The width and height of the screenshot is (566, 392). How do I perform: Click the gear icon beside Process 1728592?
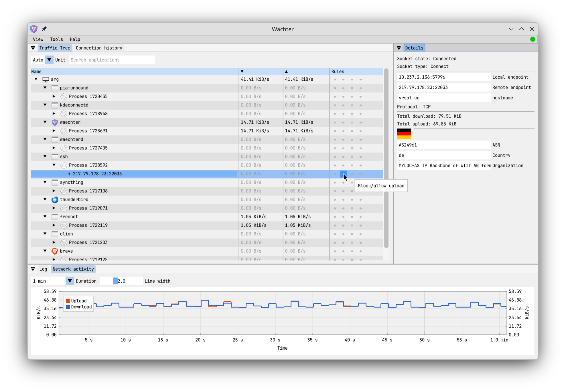pos(64,165)
